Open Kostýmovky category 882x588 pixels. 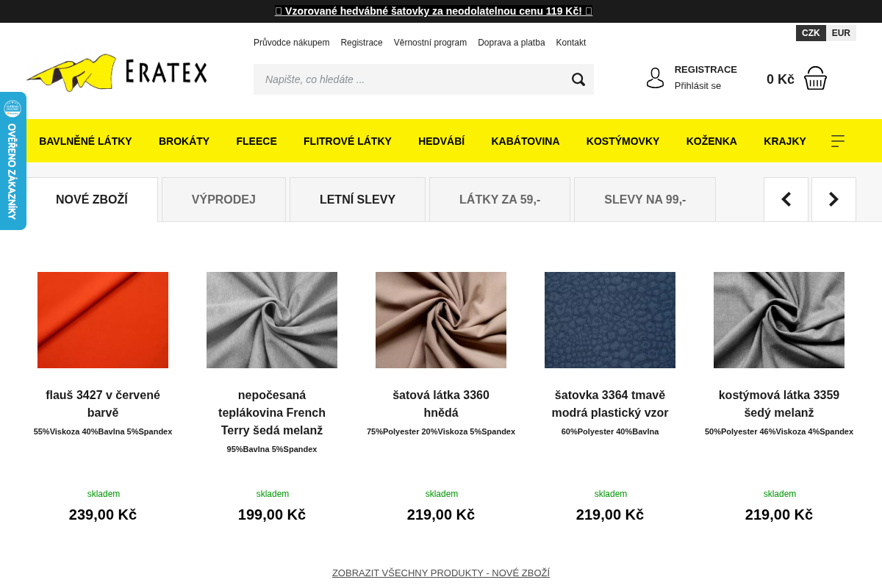click(623, 141)
